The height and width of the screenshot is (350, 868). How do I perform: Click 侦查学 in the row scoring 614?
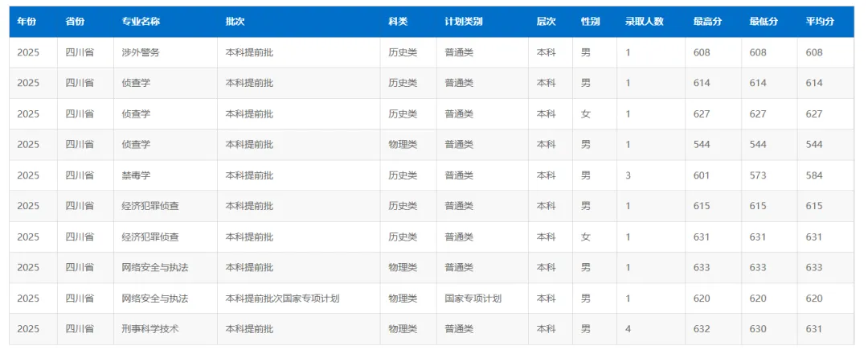[136, 83]
